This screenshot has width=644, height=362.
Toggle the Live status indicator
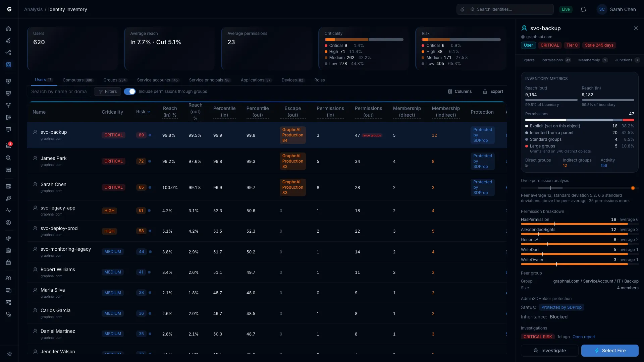pyautogui.click(x=566, y=9)
